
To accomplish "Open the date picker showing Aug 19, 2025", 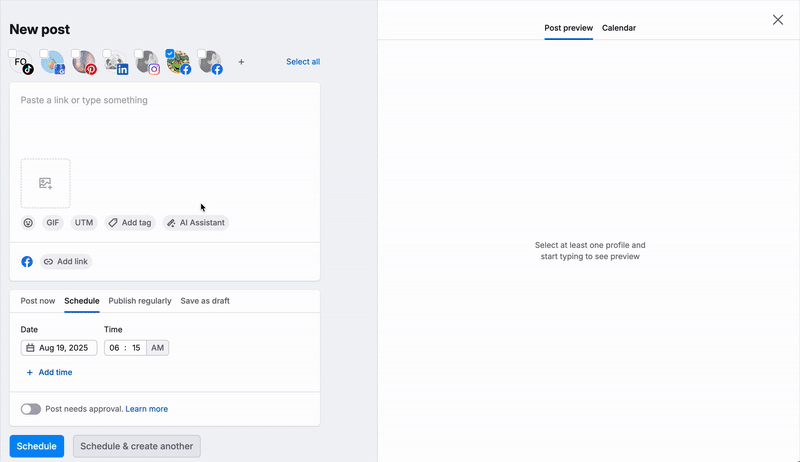I will pyautogui.click(x=59, y=348).
